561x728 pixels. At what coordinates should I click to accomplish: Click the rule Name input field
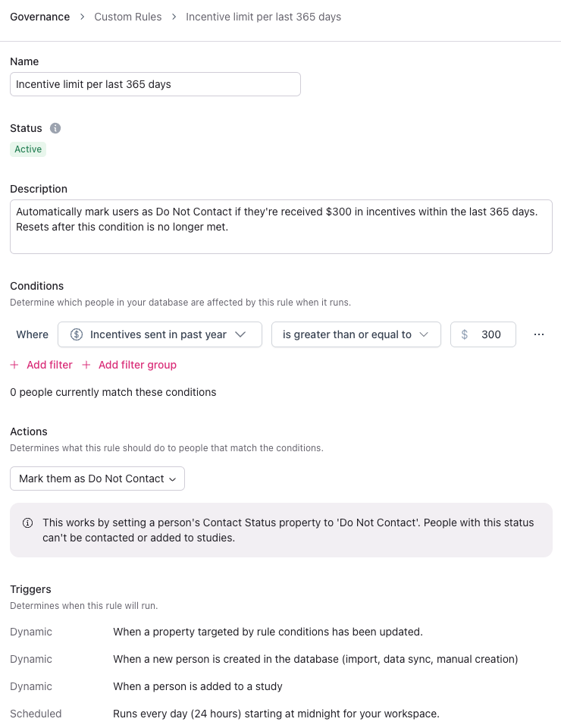coord(155,84)
